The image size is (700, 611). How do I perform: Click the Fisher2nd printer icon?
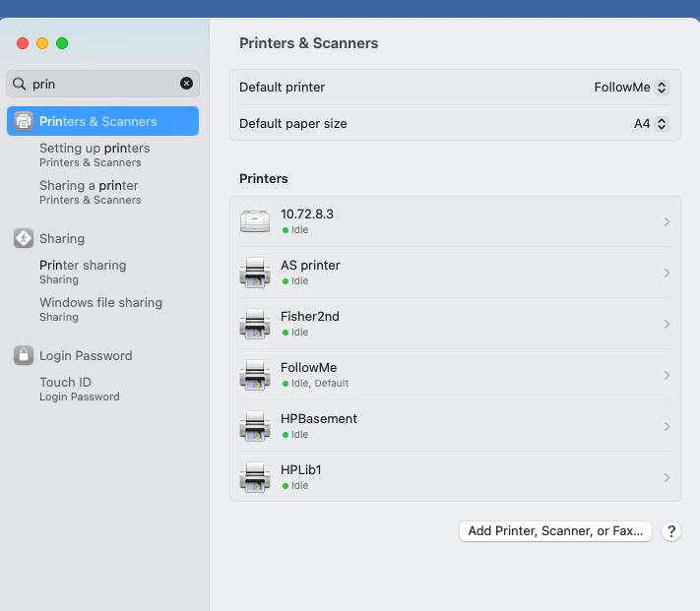[x=255, y=324]
